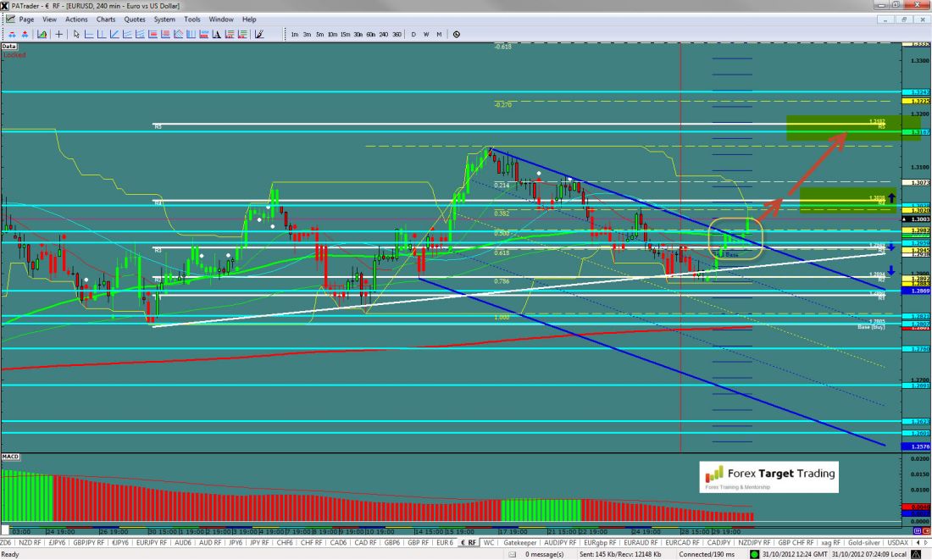This screenshot has width=932, height=560.
Task: Click the pencil drawing icon in toolbar
Action: [x=259, y=35]
